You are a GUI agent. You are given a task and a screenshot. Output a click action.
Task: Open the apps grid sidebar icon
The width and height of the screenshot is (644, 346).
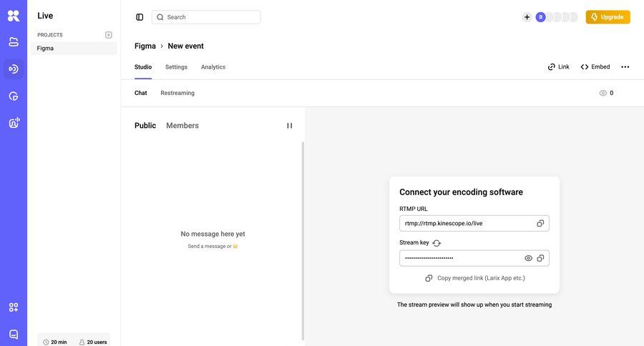[x=14, y=307]
